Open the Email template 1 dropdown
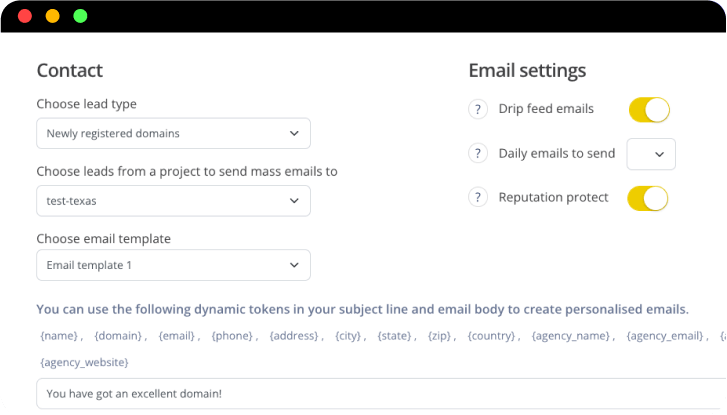 click(173, 265)
